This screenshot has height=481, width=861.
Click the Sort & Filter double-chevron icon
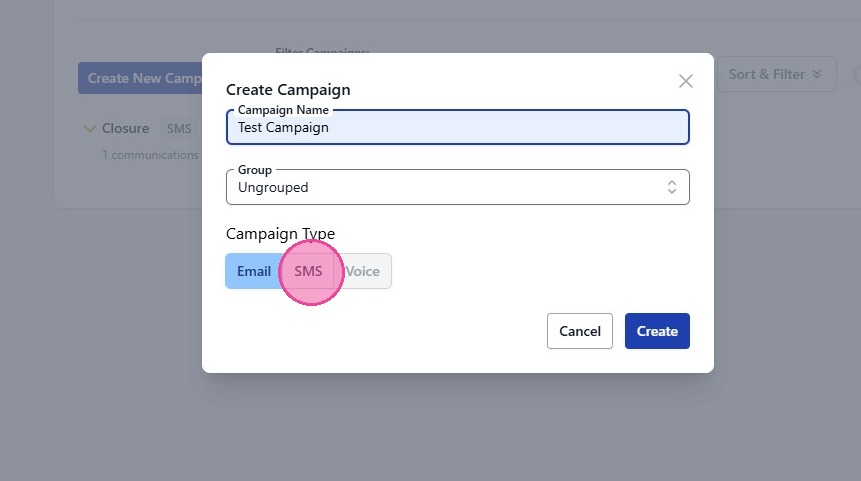pos(817,74)
